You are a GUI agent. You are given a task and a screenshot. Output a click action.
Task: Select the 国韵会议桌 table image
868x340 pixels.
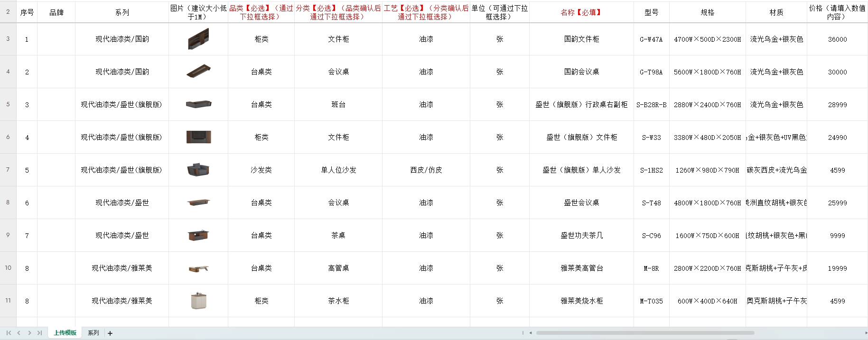tap(198, 72)
